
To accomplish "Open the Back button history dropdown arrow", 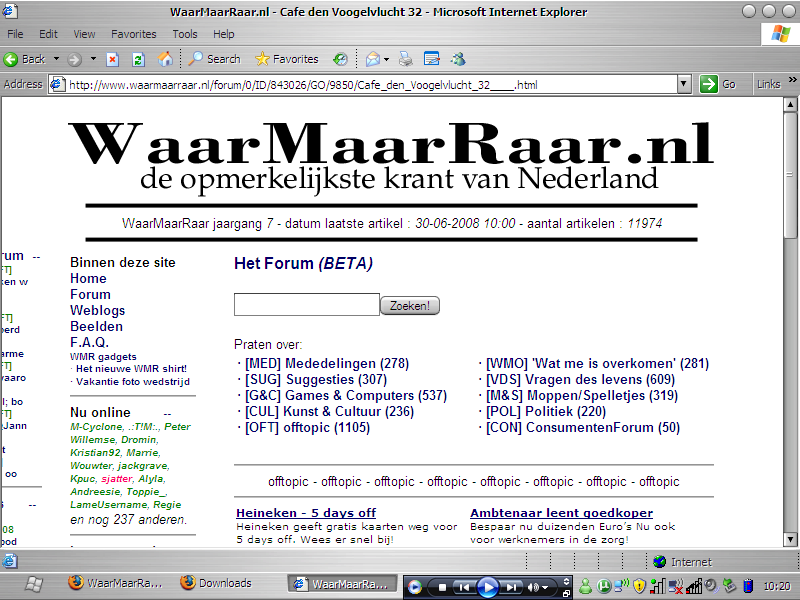I will tap(57, 59).
